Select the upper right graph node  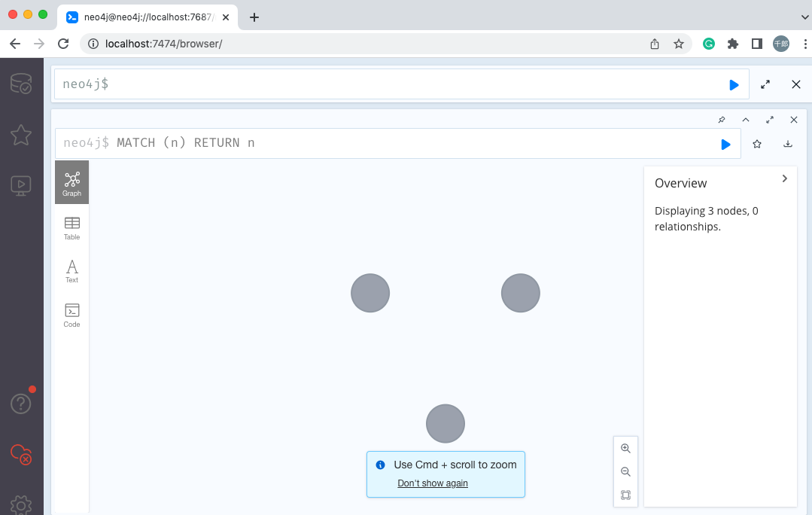click(x=521, y=293)
